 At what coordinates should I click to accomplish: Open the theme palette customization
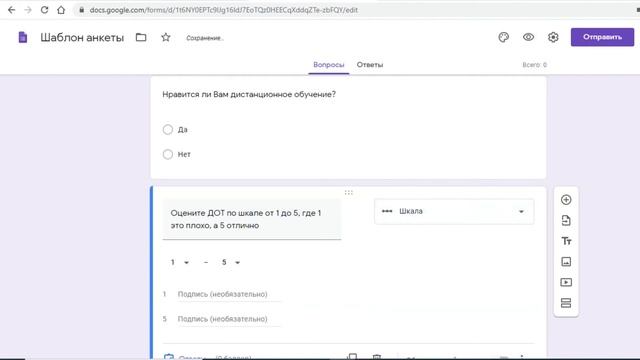pyautogui.click(x=504, y=37)
